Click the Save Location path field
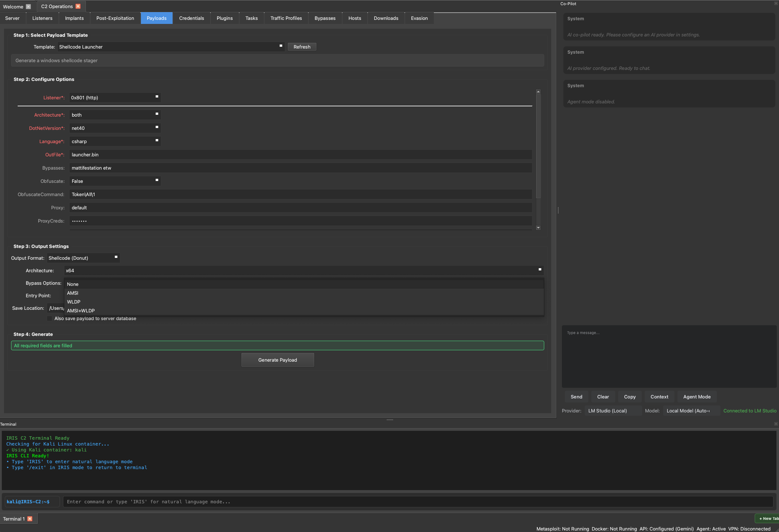Screen dimensions: 779x532 [56, 308]
